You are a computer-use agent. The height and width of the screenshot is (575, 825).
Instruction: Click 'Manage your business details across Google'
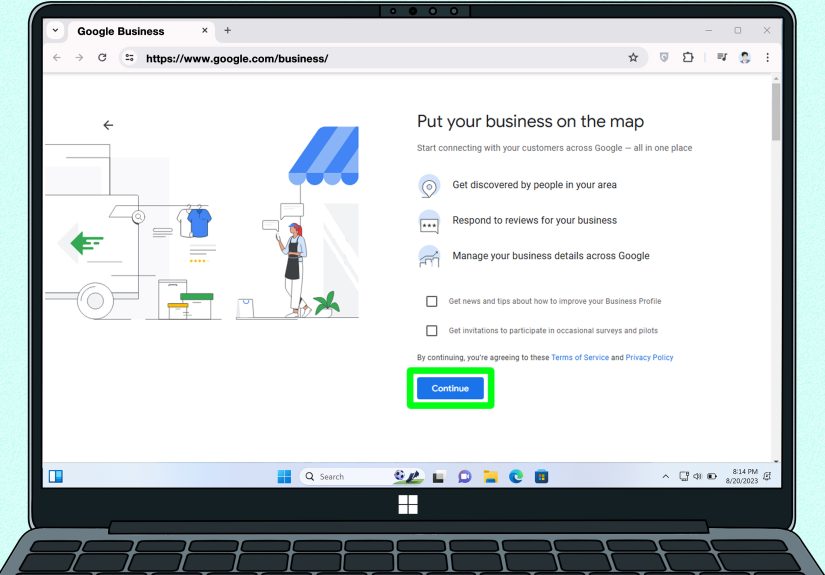click(x=551, y=256)
